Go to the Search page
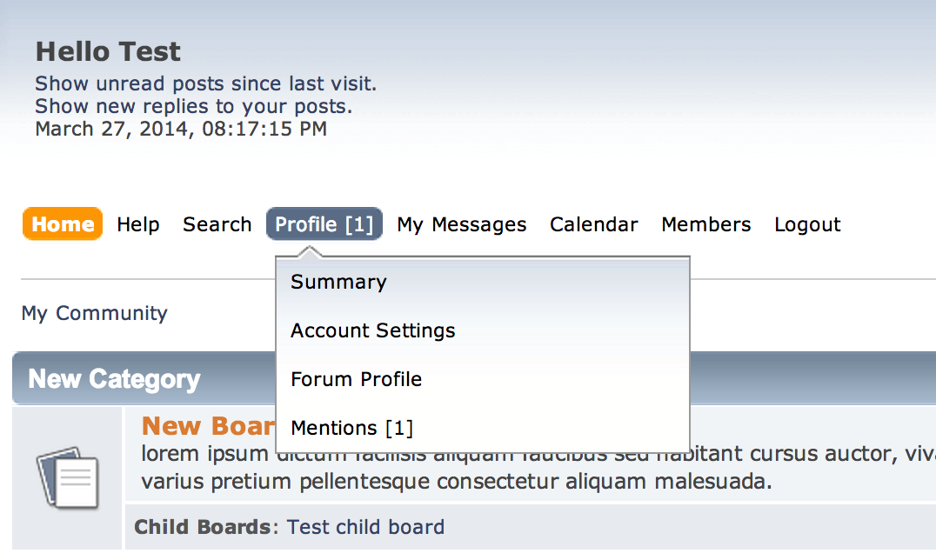Screen dimensions: 936x560 (x=217, y=224)
